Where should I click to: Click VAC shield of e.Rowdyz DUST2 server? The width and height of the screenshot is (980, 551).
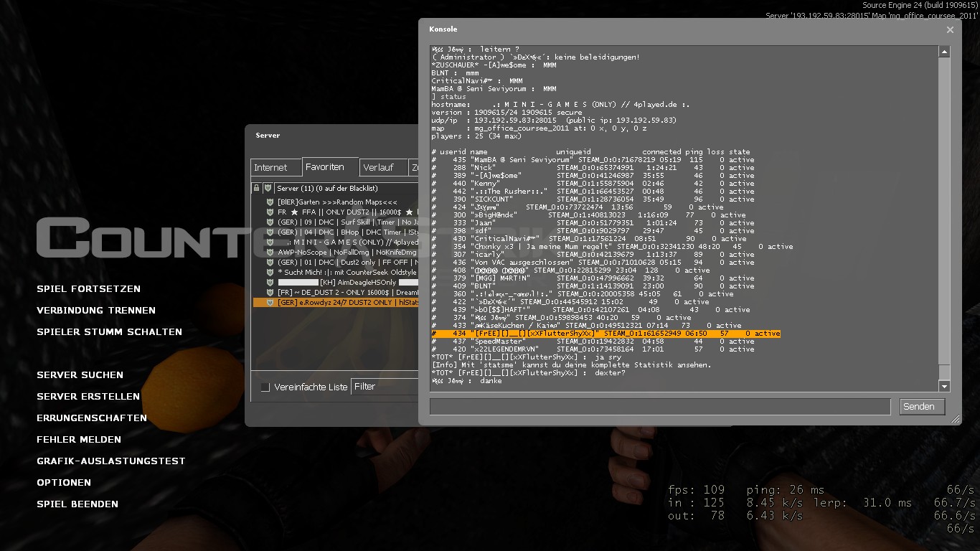click(x=270, y=303)
